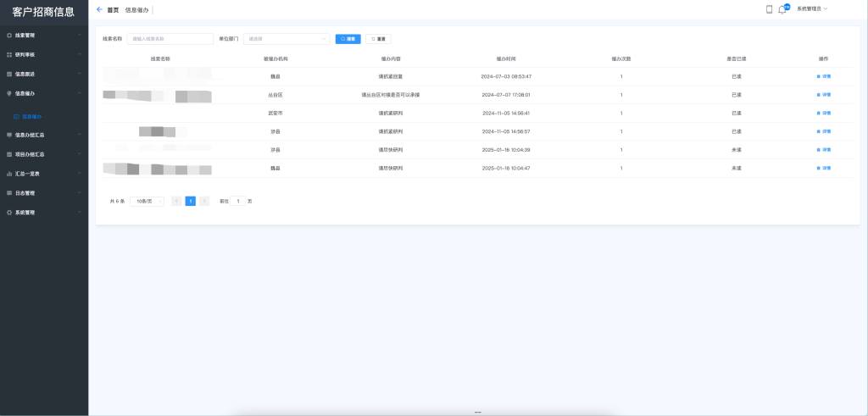Expand the 系统管理员 user menu
Screen dimensions: 868x416
point(811,8)
